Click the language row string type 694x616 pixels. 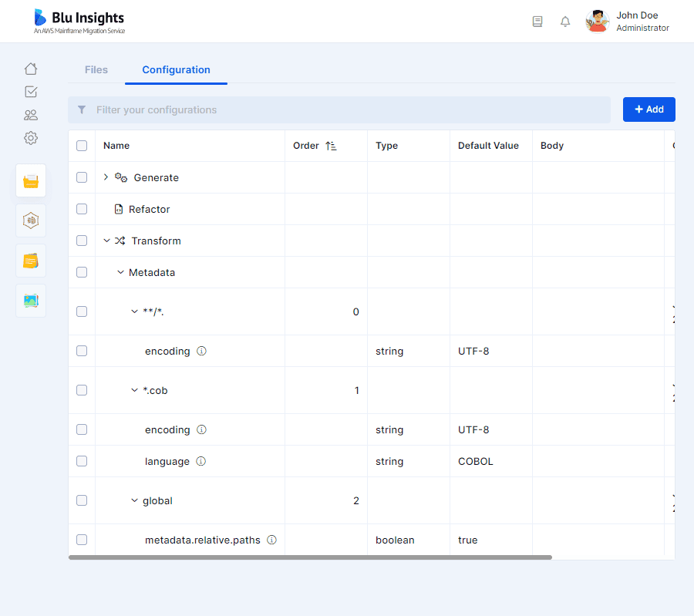389,461
